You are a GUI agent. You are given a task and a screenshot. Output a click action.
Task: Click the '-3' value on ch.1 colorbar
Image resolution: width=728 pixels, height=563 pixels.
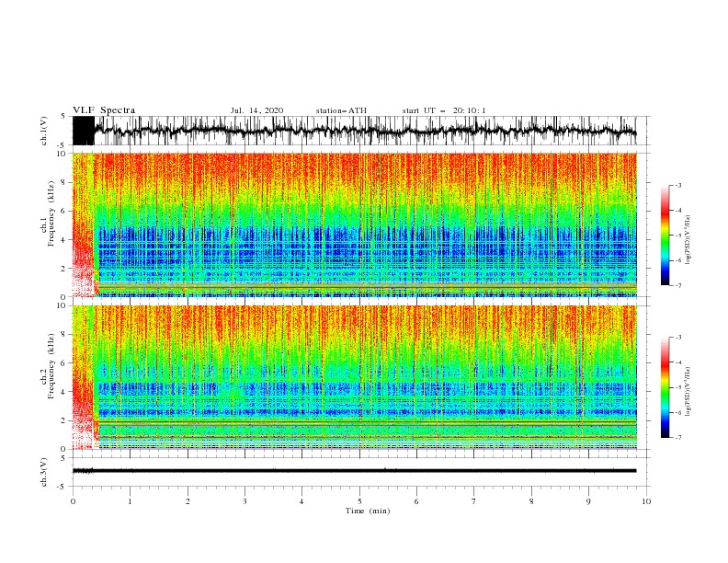[677, 185]
